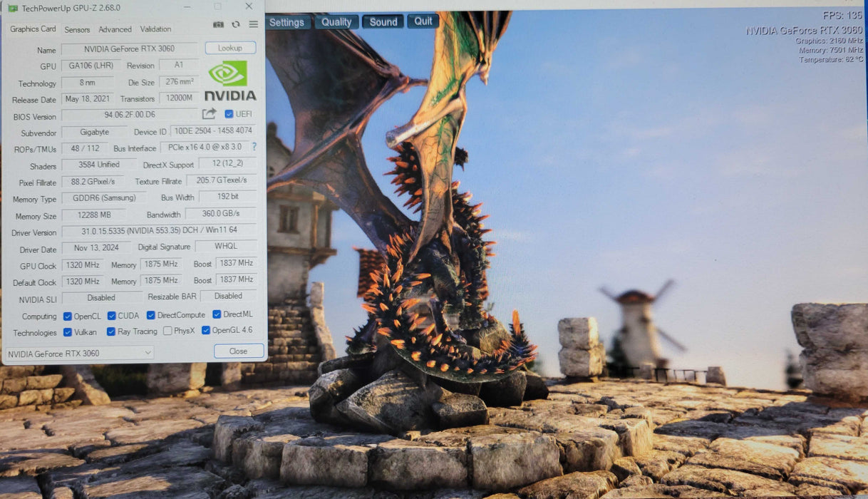This screenshot has width=868, height=499.
Task: Click the BIOS share/export arrow icon
Action: [209, 113]
